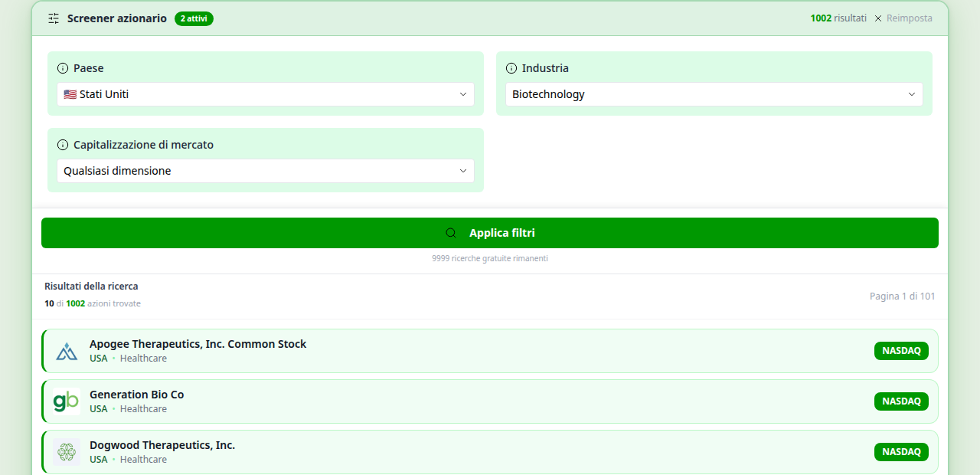The width and height of the screenshot is (980, 475).
Task: Click the Reimposta reset link
Action: coord(910,18)
